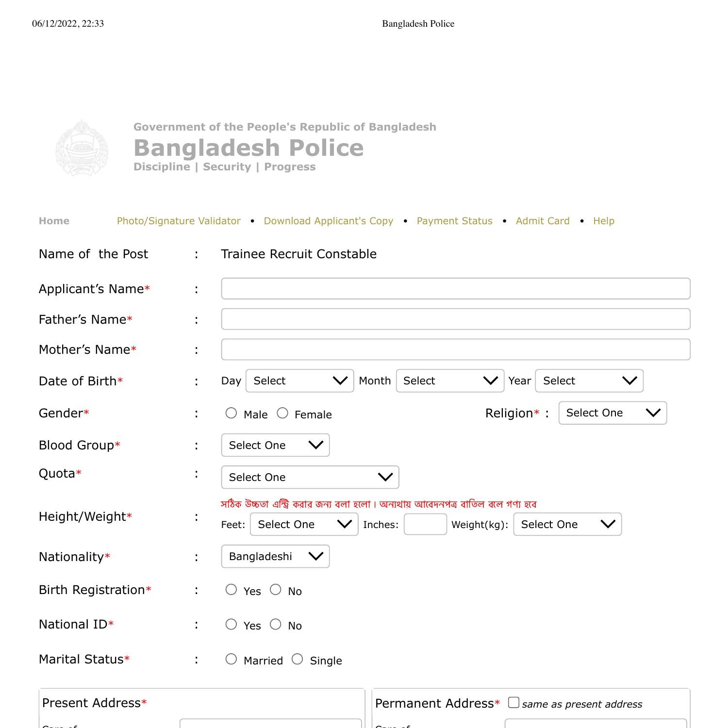
Task: Select Yes for Birth Registration
Action: click(x=232, y=589)
